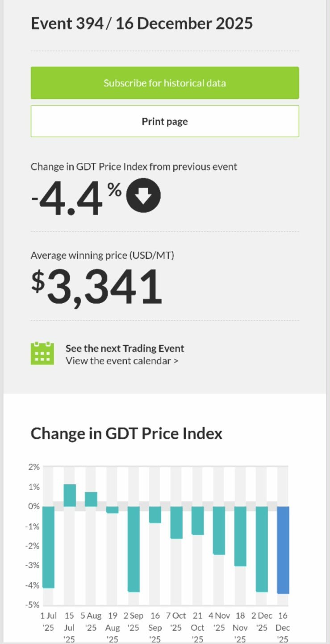Viewport: 330px width, 644px height.
Task: Click Subscribe for historical data button
Action: (165, 83)
